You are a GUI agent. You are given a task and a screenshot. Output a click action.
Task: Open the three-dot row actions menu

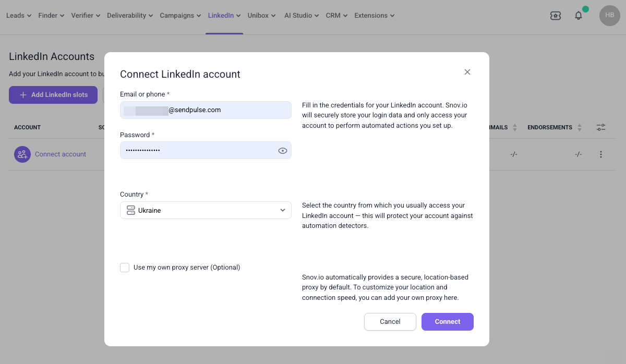(x=601, y=154)
